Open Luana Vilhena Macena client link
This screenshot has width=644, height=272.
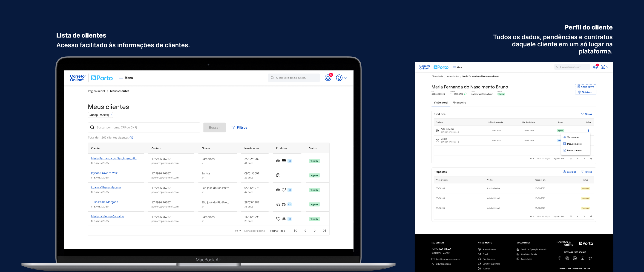coord(106,187)
